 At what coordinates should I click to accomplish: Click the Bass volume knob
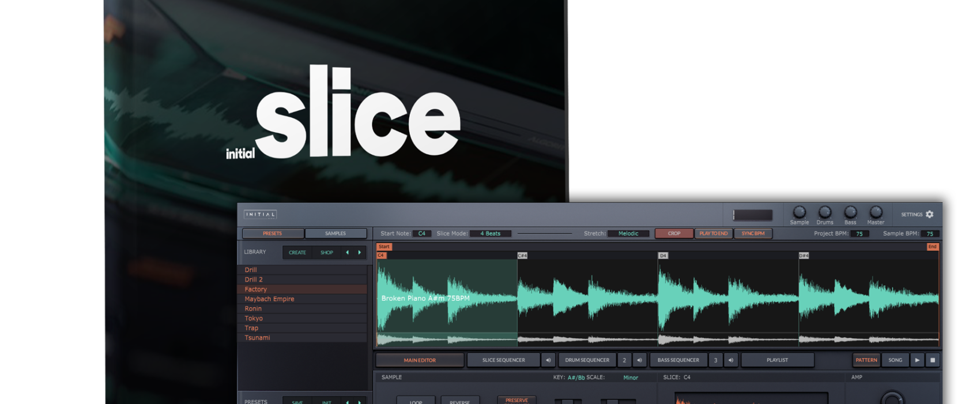click(850, 212)
